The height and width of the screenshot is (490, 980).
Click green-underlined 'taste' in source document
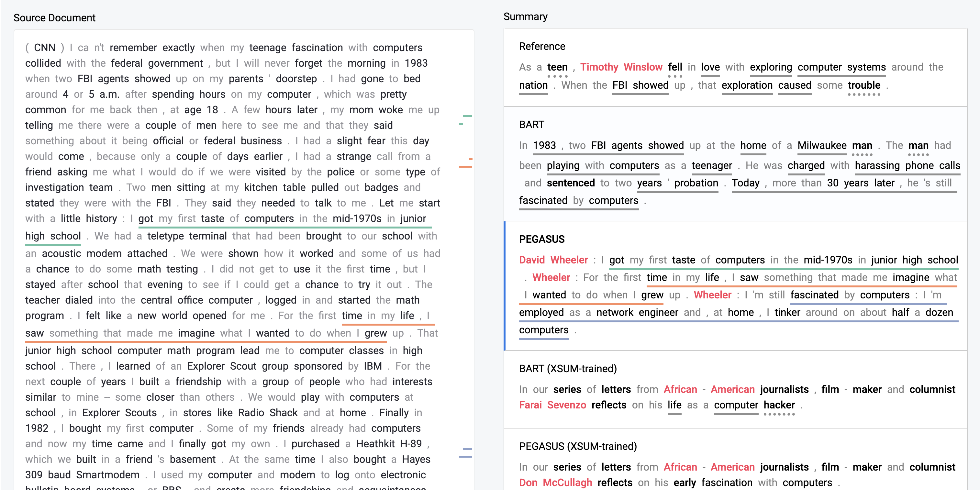coord(212,218)
